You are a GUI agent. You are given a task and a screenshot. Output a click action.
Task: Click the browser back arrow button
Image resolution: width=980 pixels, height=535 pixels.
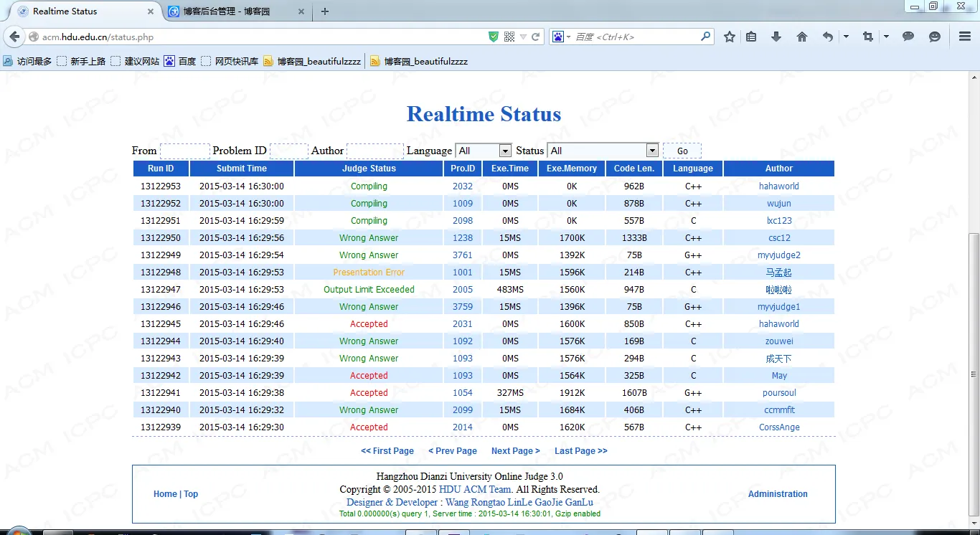point(14,37)
